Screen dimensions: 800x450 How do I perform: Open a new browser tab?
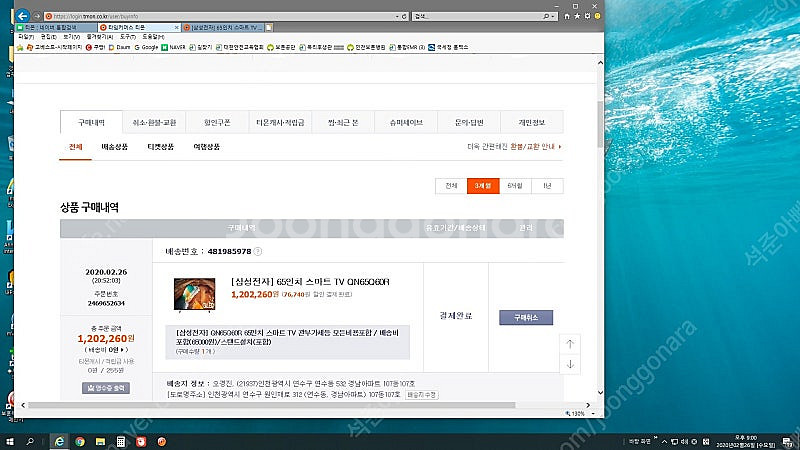click(269, 27)
